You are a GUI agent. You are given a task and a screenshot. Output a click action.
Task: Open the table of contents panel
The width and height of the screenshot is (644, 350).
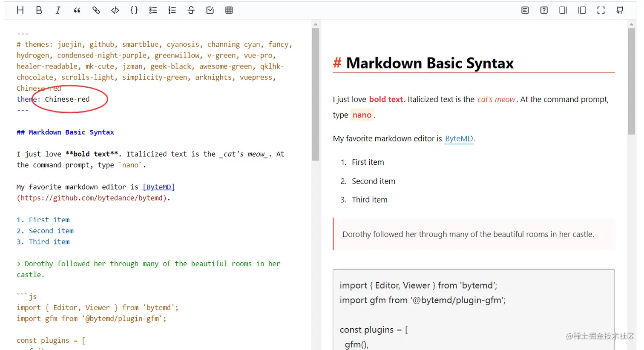[525, 10]
